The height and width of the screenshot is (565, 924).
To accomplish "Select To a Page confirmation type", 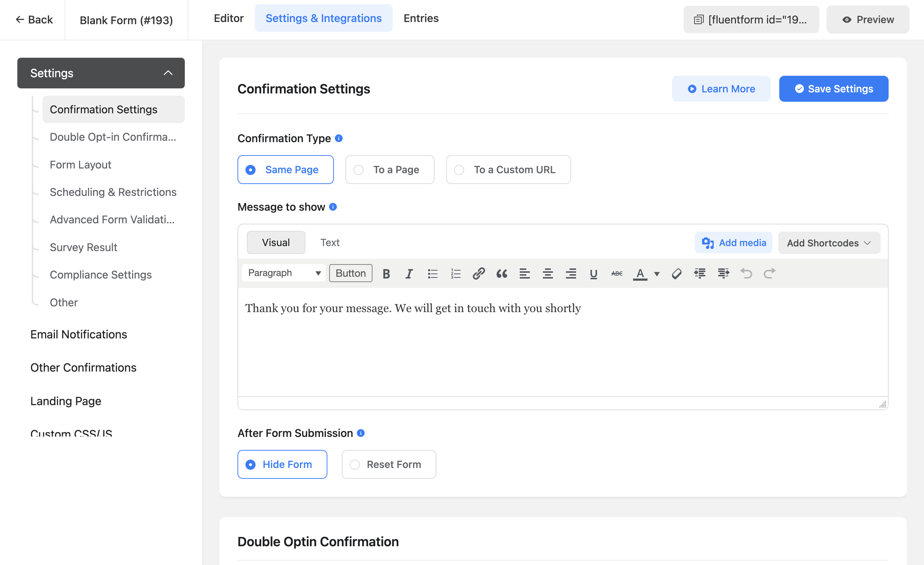I will pos(389,170).
